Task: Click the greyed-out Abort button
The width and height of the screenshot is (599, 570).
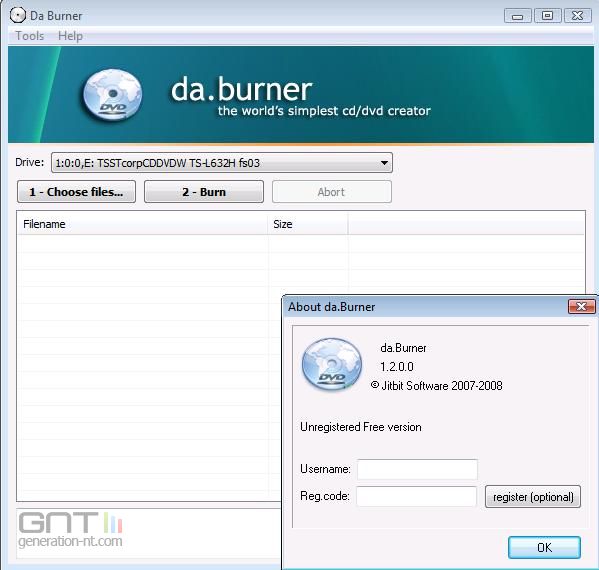Action: (x=332, y=192)
